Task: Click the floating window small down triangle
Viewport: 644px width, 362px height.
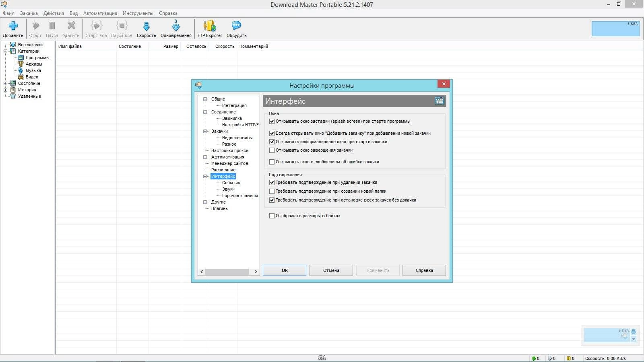Action: pyautogui.click(x=634, y=339)
